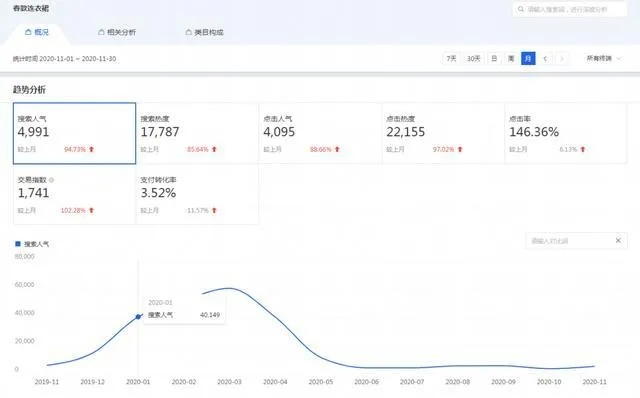Click the 春款连衣裙 keyword title
640x398 pixels.
31,8
